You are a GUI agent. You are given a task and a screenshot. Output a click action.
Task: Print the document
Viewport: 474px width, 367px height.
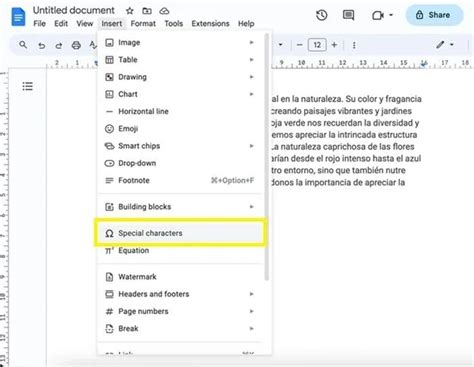point(76,45)
